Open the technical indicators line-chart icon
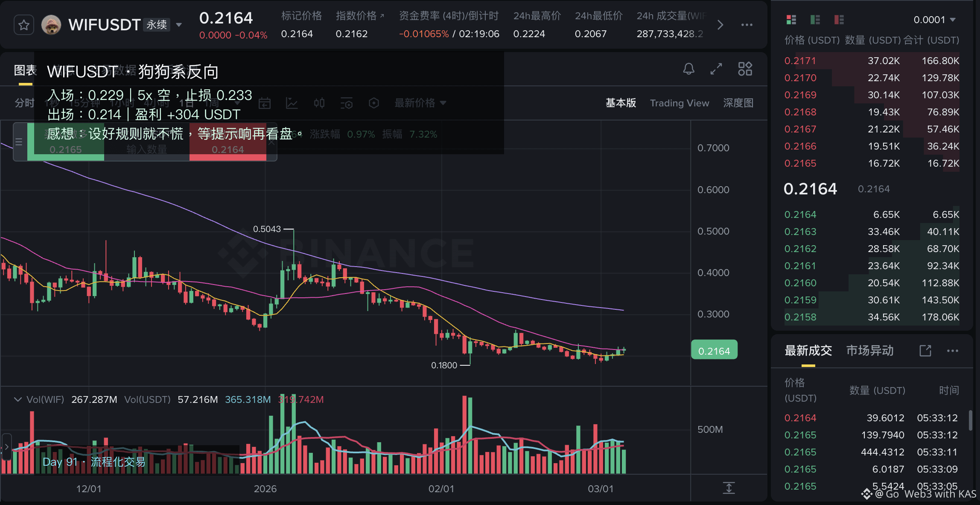 pyautogui.click(x=292, y=103)
